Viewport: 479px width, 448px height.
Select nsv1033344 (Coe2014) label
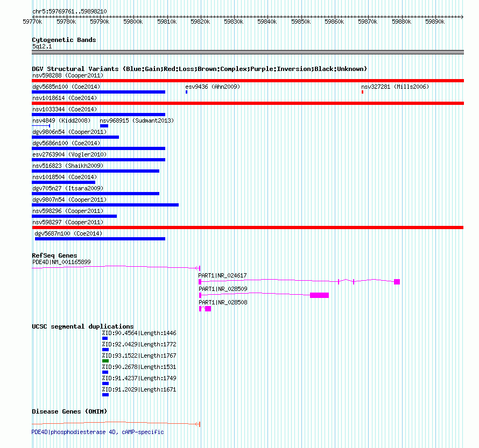pyautogui.click(x=65, y=109)
